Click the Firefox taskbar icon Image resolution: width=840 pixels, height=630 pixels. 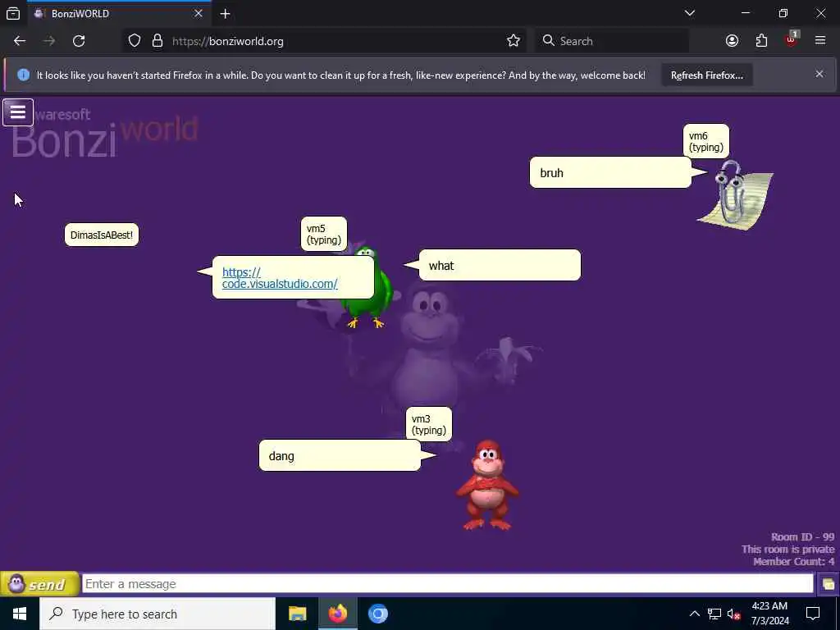pos(337,614)
